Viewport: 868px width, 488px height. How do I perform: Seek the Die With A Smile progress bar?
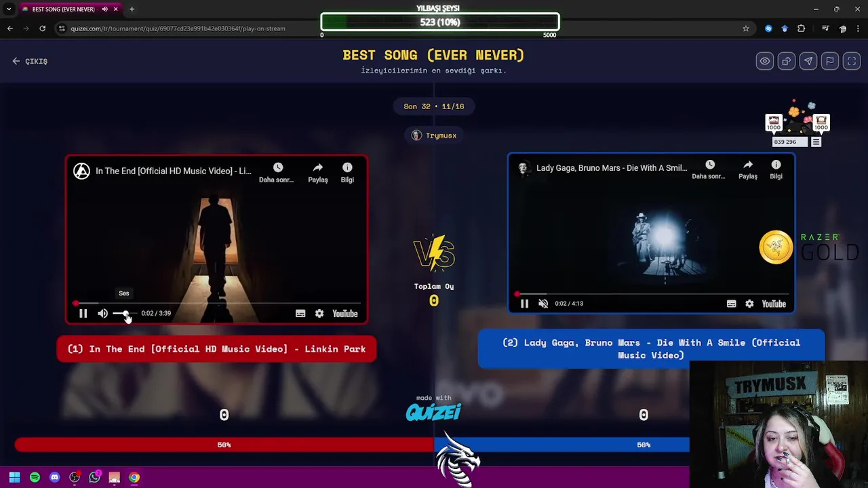[x=651, y=293]
